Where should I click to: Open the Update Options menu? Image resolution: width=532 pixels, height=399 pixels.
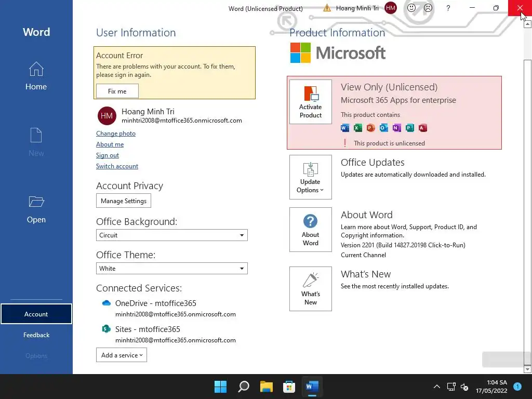(311, 177)
